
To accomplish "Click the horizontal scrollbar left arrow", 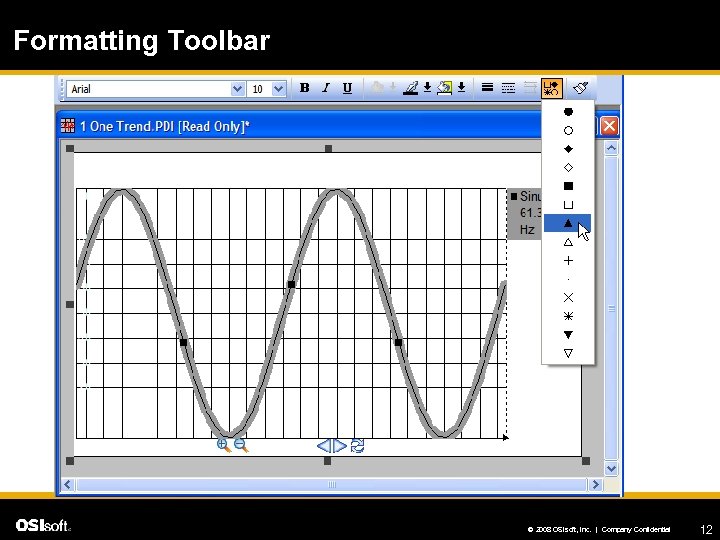I will (x=68, y=484).
